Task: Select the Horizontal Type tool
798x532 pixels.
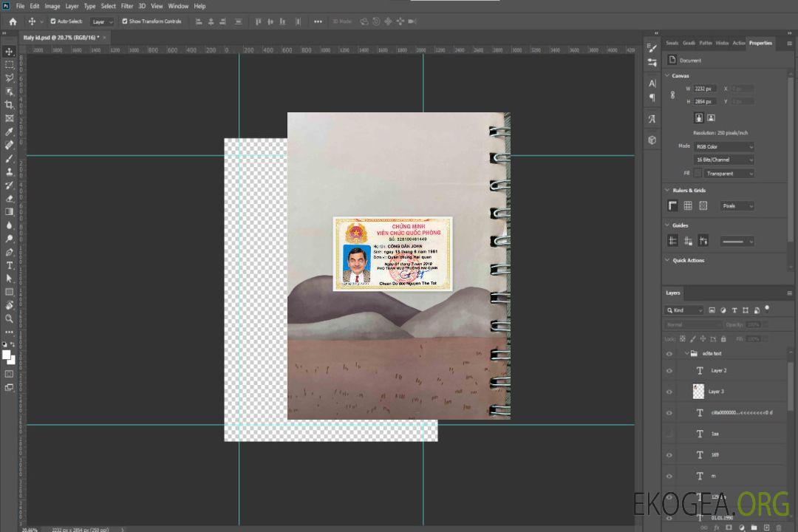Action: click(x=10, y=265)
